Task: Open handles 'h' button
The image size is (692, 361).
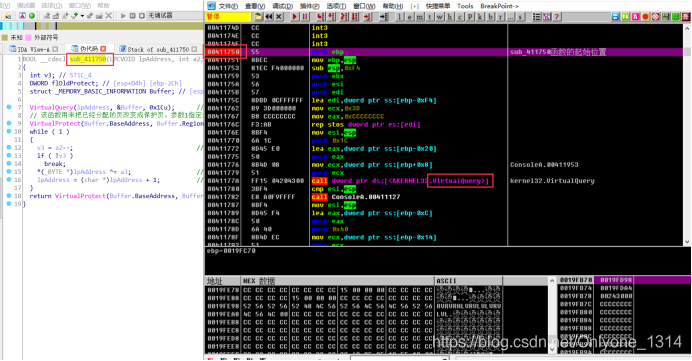Action: tap(450, 17)
